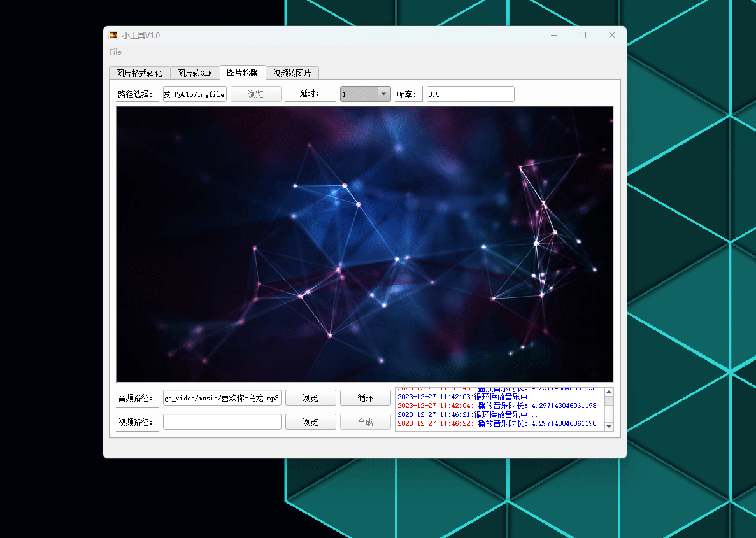Switch to the 图片格式转化 tab
This screenshot has height=538, width=756.
tap(138, 73)
